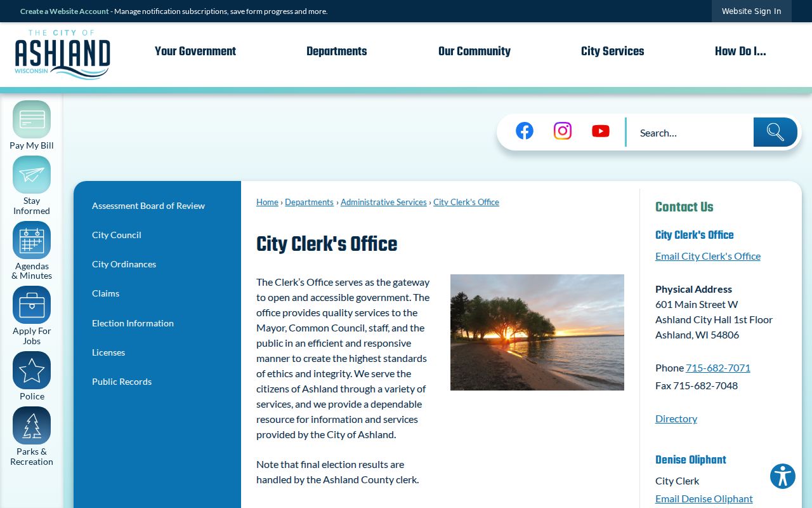812x508 pixels.
Task: Open Public Records sidebar link
Action: coord(122,382)
